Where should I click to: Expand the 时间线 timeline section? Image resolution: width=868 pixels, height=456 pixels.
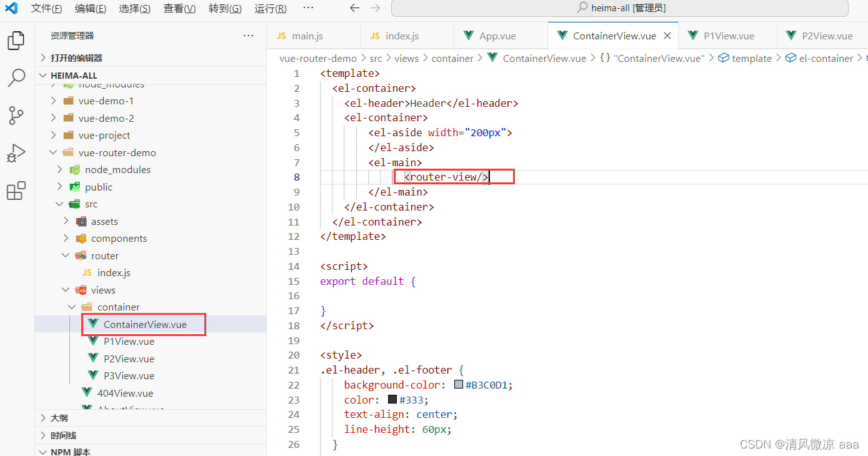(x=43, y=435)
